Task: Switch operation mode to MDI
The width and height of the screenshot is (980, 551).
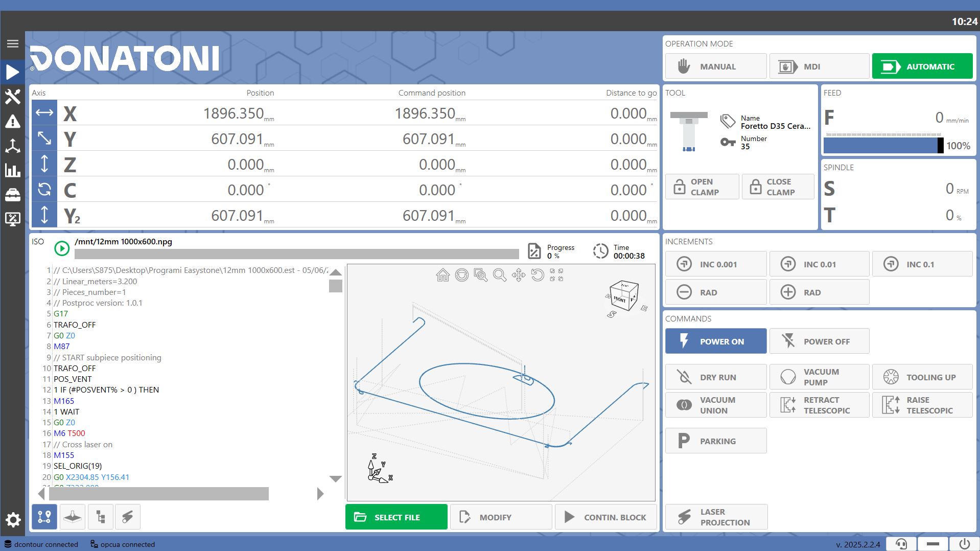Action: pos(819,66)
